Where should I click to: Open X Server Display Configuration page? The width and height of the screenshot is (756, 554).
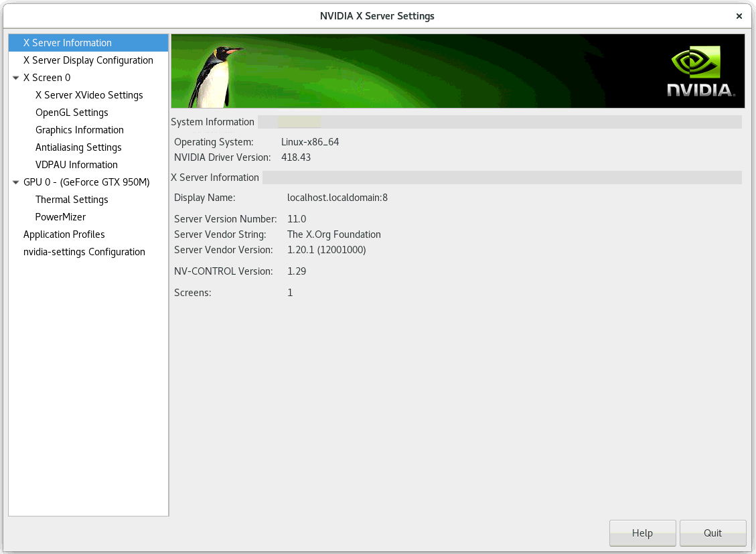point(88,60)
